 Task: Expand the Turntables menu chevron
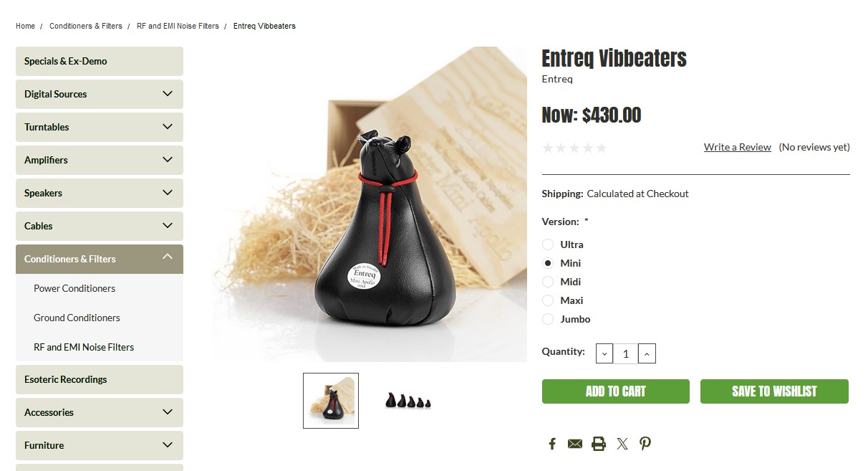coord(168,127)
